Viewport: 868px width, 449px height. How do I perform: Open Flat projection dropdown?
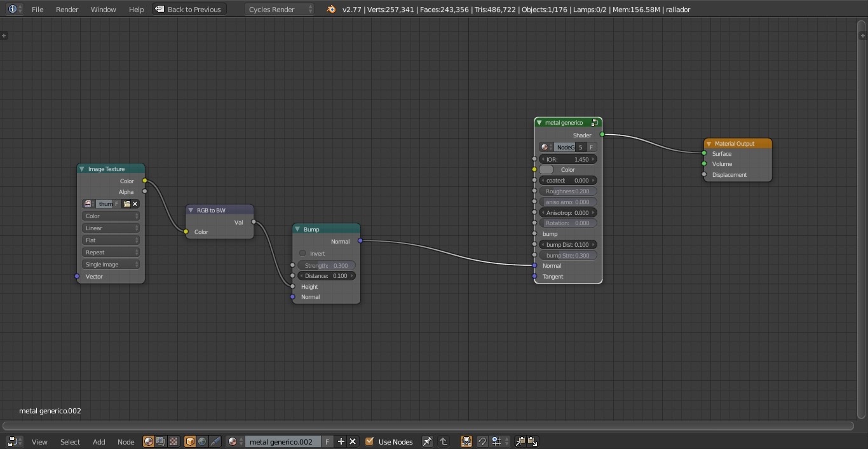coord(111,240)
